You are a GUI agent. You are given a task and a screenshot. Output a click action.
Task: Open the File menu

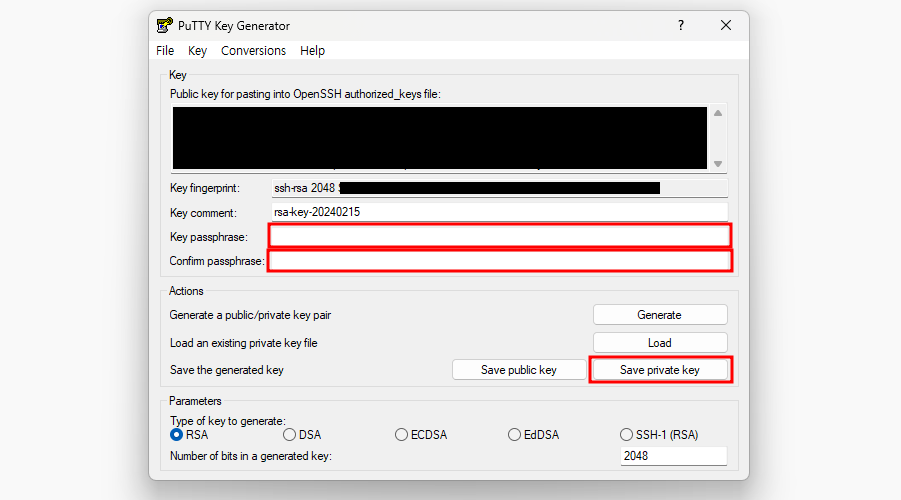click(x=165, y=51)
